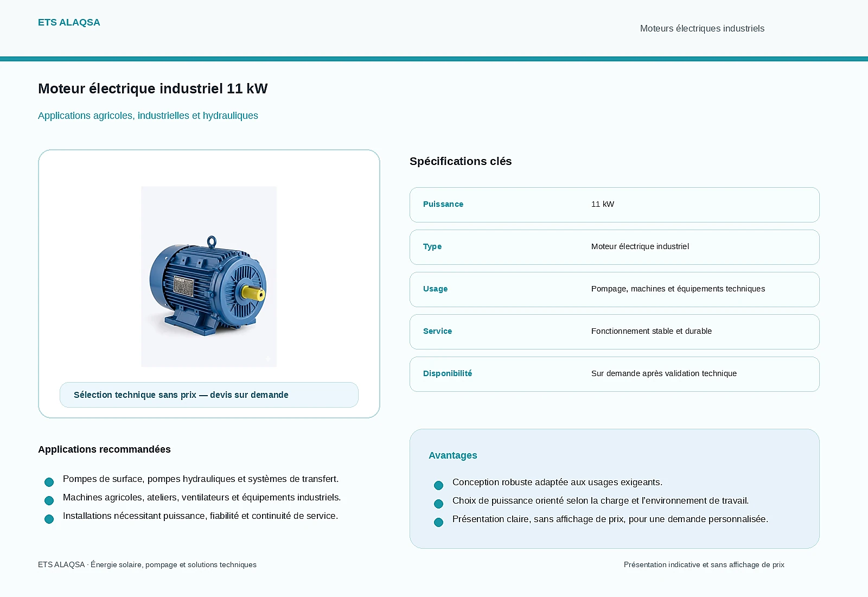The image size is (868, 597).
Task: Click bullet icon beside 'Installations nécessitant puissance' line
Action: point(49,519)
